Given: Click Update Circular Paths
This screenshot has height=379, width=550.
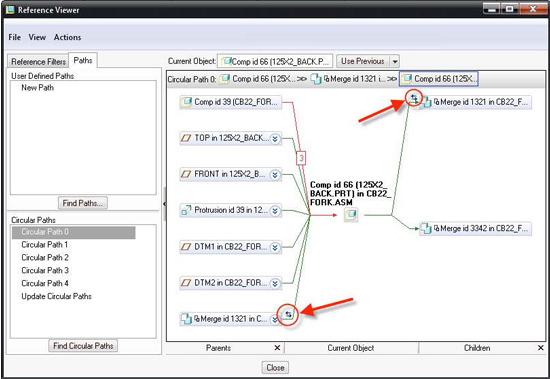Looking at the screenshot, I should point(56,296).
